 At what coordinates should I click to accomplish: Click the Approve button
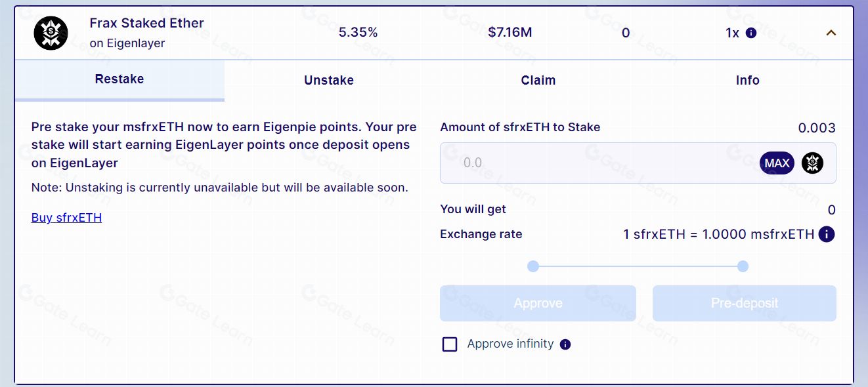pos(538,303)
